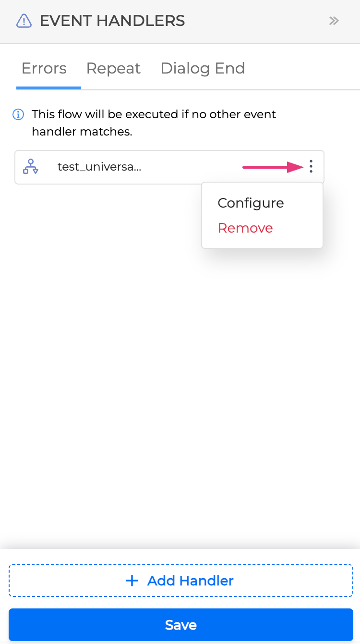Click the empty panel area below the menu
This screenshot has height=644, width=360.
pos(180,384)
